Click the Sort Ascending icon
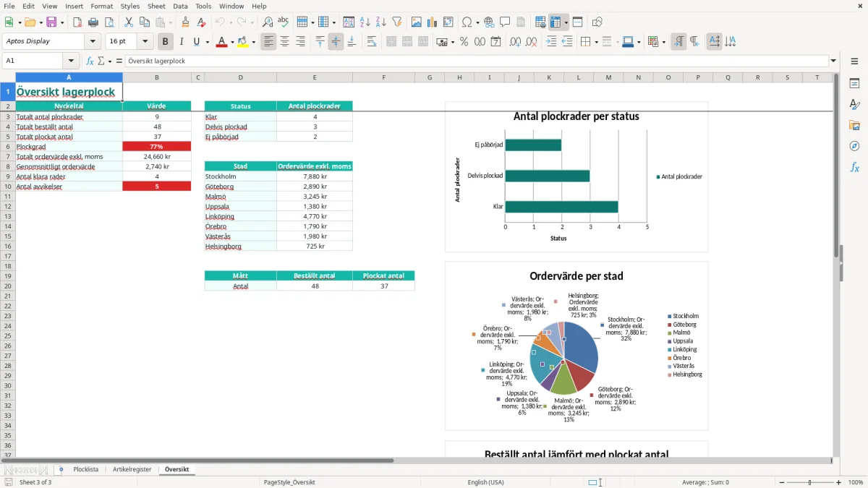This screenshot has height=488, width=868. tap(365, 22)
